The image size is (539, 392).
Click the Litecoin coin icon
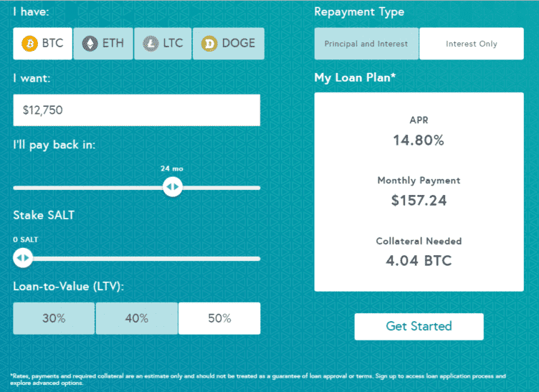151,44
